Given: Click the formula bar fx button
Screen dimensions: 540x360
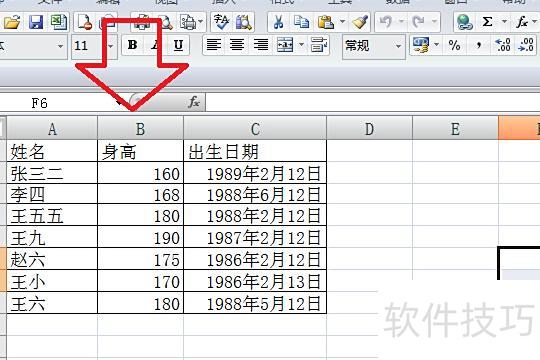Looking at the screenshot, I should tap(194, 102).
